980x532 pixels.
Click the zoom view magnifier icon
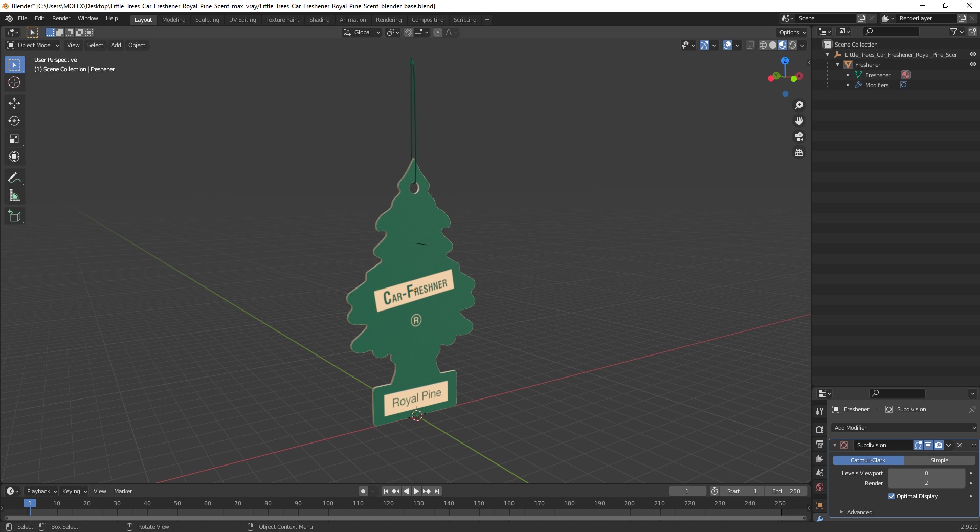coord(798,105)
